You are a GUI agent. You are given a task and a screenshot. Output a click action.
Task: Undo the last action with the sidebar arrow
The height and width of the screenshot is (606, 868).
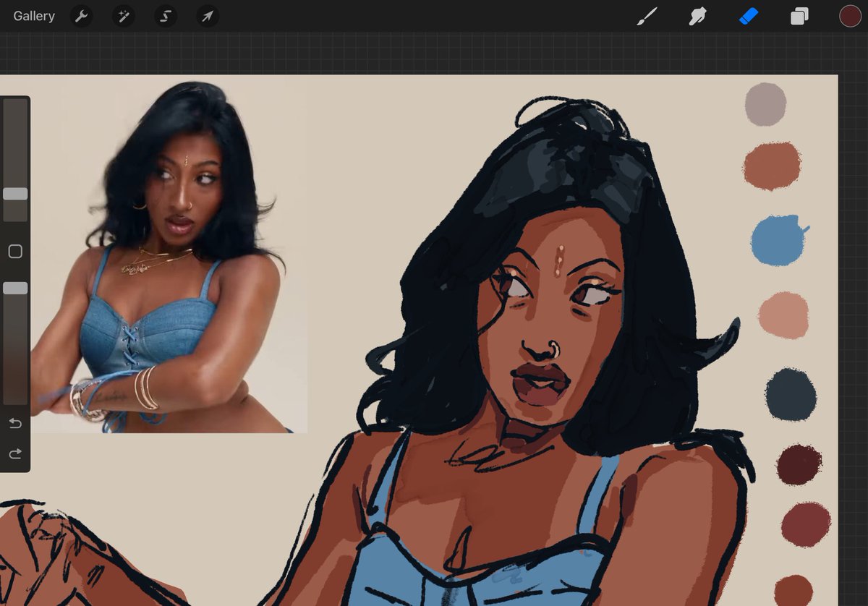tap(15, 423)
